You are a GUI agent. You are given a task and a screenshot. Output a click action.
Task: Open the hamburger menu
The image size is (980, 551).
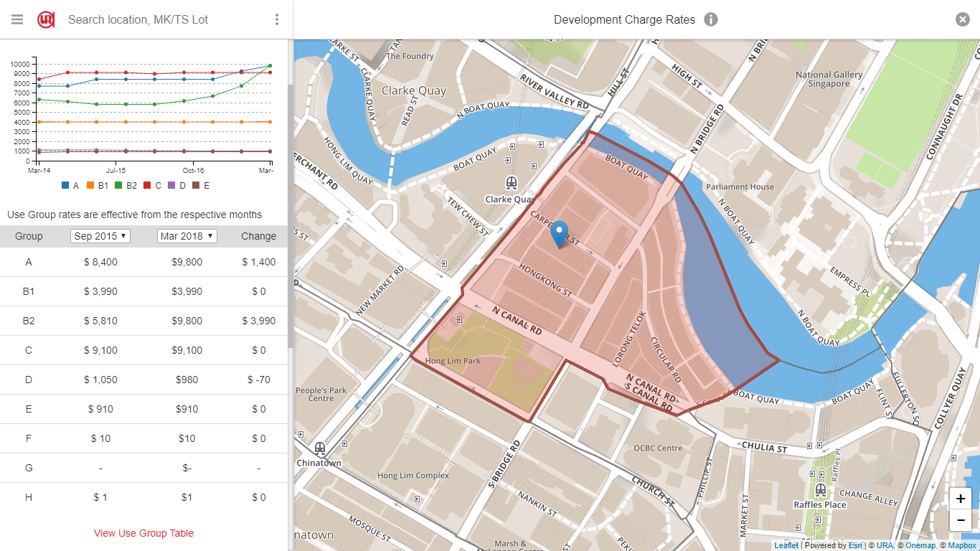click(17, 19)
